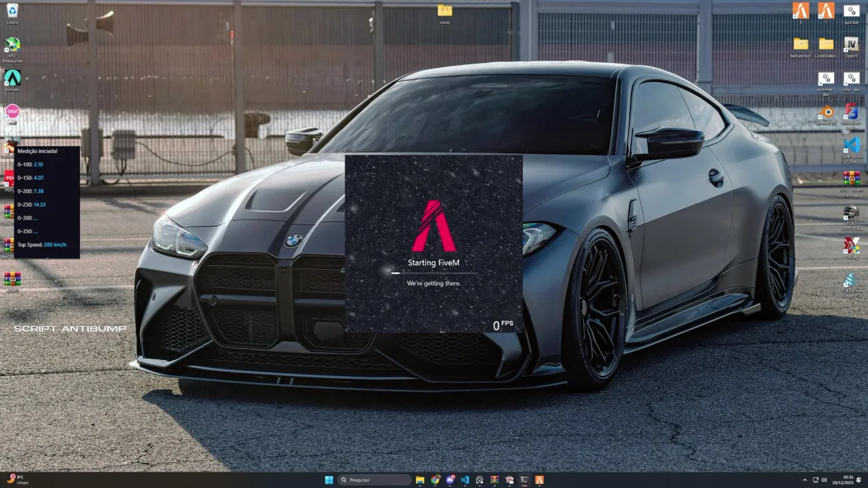Open the texture tool folder

click(x=801, y=47)
